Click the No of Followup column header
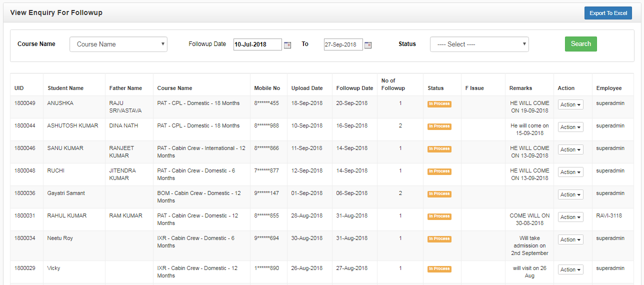 click(393, 84)
